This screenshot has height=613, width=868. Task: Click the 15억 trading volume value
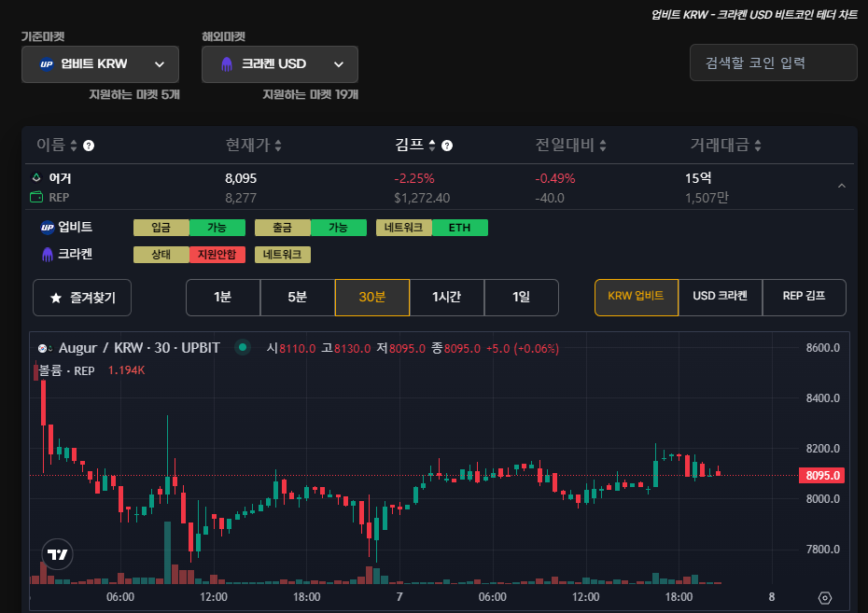(x=698, y=178)
